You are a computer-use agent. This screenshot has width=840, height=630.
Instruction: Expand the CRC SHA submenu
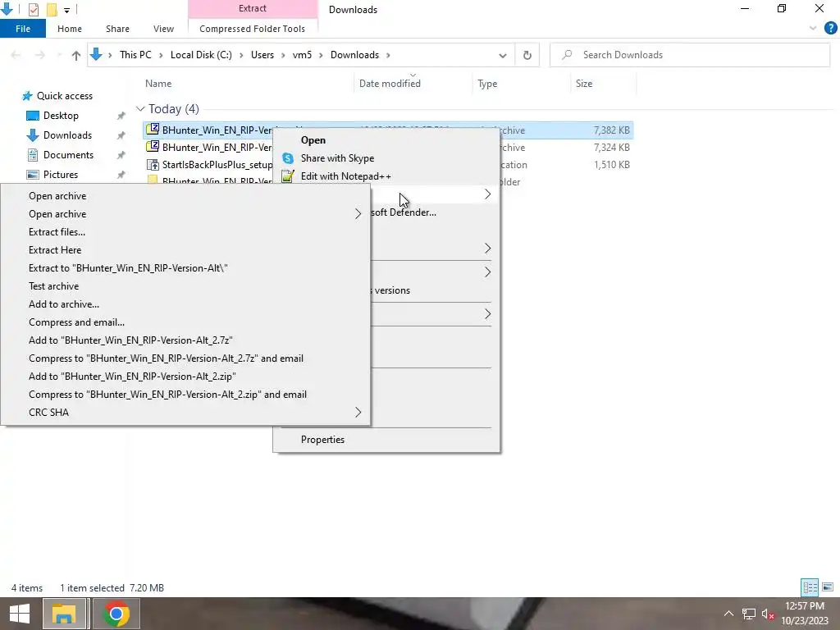coord(358,413)
